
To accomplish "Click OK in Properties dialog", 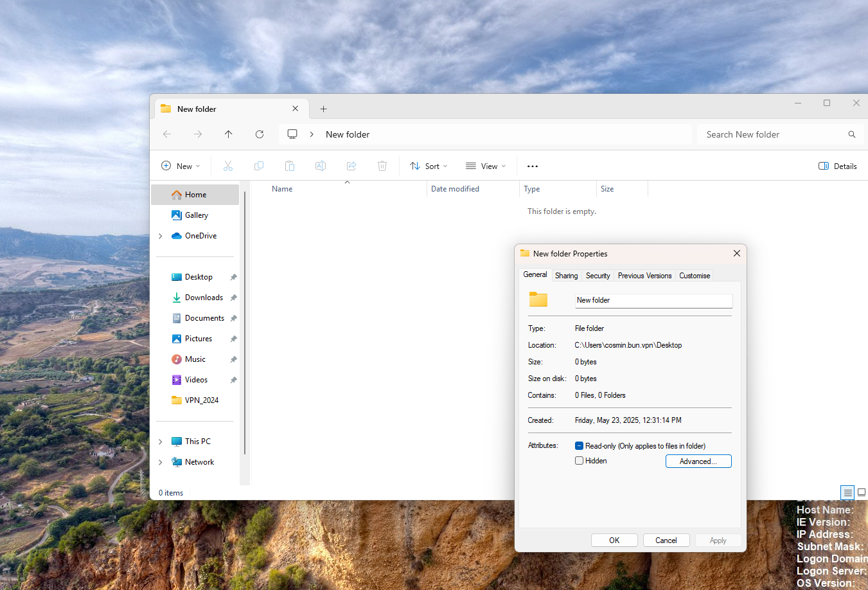I will click(614, 541).
